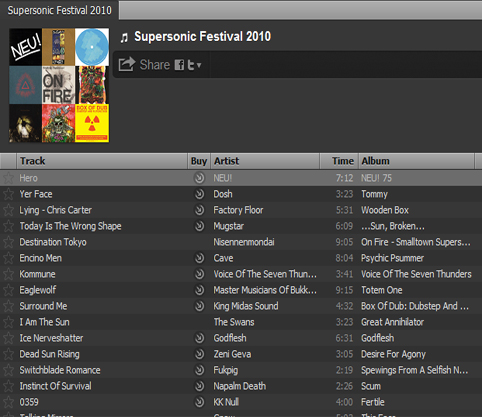Select the track row I Am The Sun
The height and width of the screenshot is (417, 482).
[x=241, y=322]
